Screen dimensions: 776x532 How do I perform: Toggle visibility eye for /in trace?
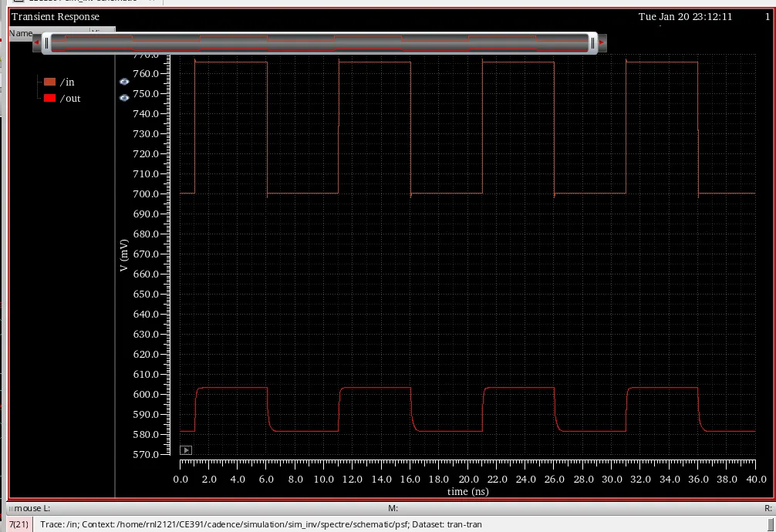pos(124,82)
